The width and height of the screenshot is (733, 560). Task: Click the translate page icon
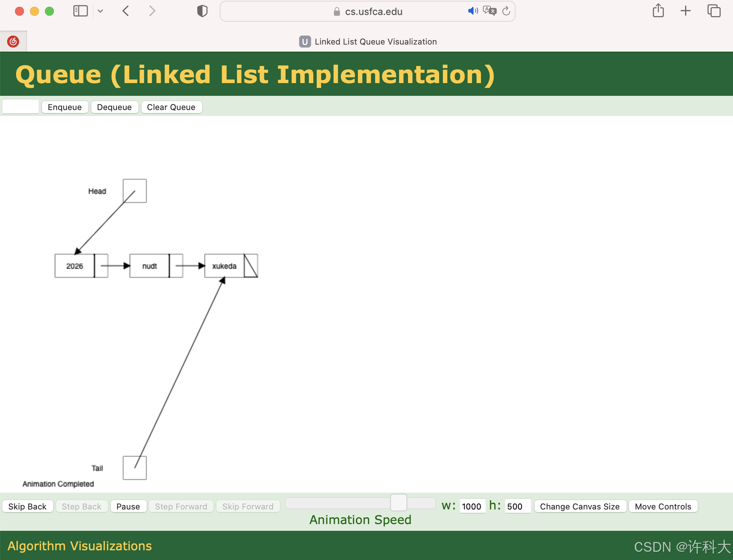coord(489,11)
